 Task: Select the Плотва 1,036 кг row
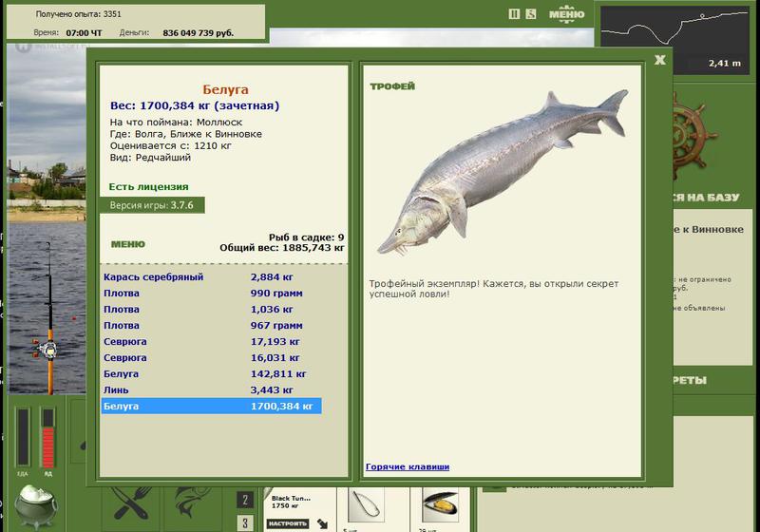[211, 309]
